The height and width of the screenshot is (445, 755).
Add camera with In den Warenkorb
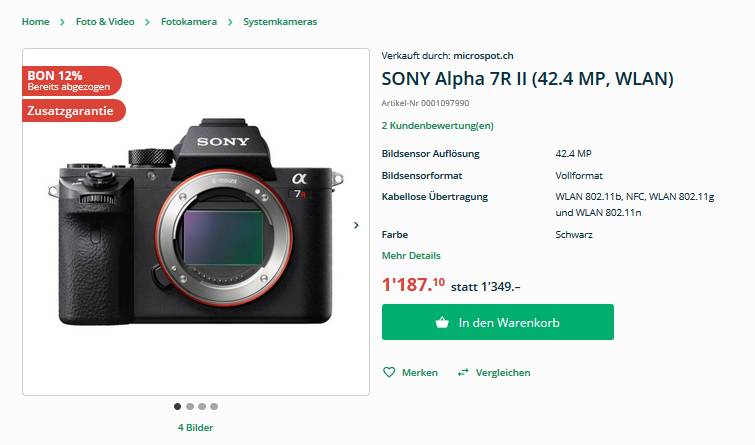pyautogui.click(x=498, y=323)
